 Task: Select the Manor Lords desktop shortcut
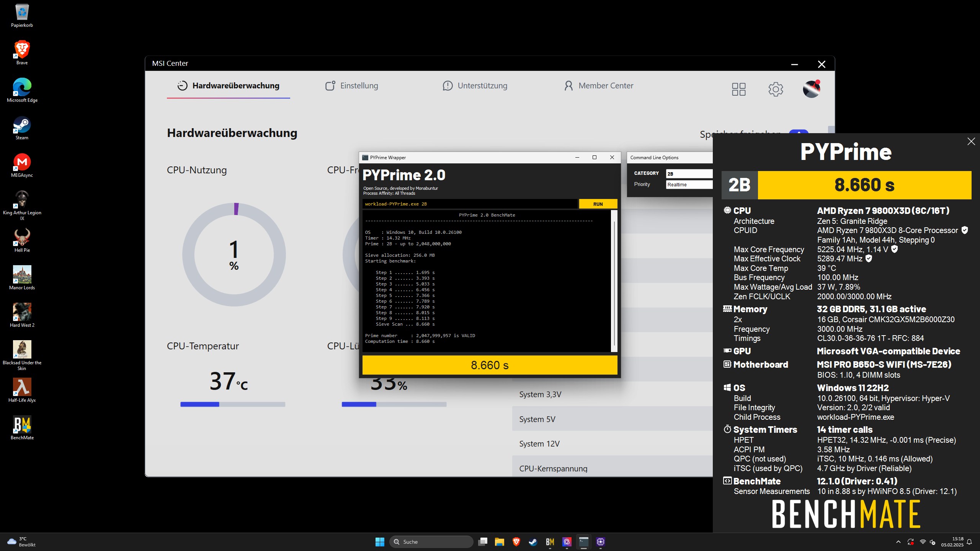(22, 278)
